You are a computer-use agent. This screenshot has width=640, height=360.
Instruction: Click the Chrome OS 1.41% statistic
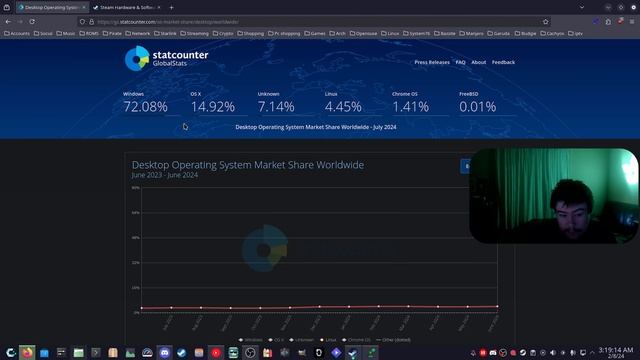pos(410,102)
